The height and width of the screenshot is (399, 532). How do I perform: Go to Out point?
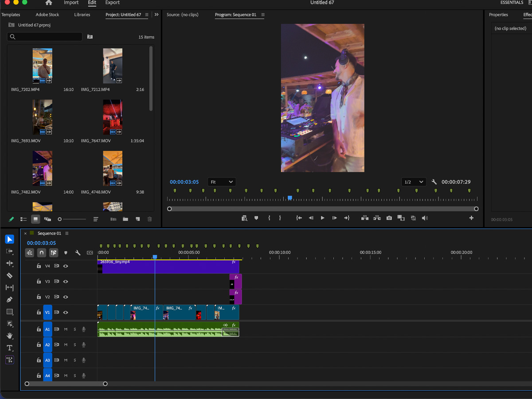pyautogui.click(x=347, y=218)
